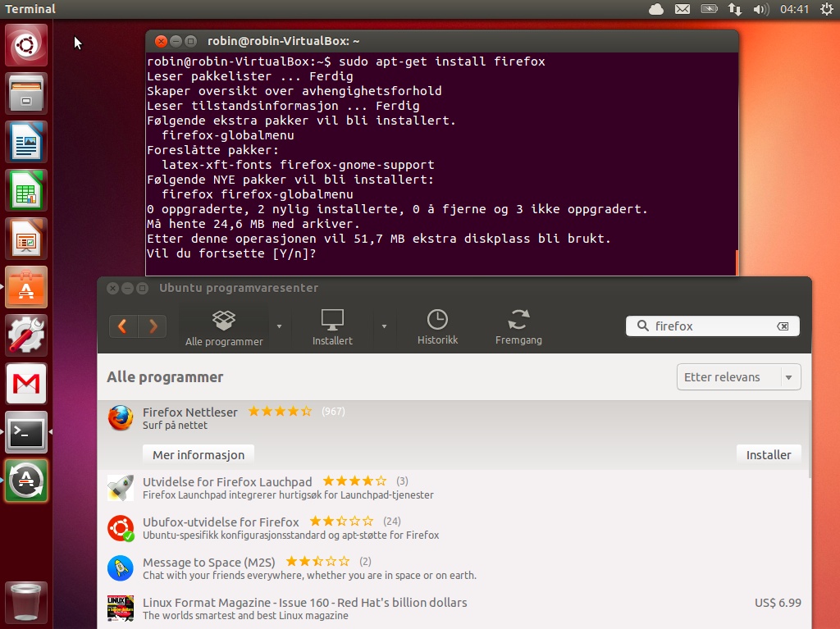Open the session gear menu
This screenshot has width=840, height=629.
(827, 9)
